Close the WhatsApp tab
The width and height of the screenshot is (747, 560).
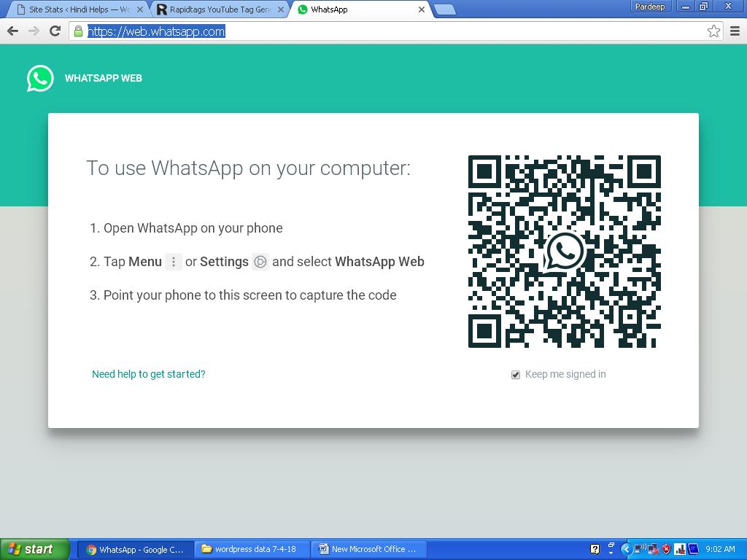pos(422,9)
